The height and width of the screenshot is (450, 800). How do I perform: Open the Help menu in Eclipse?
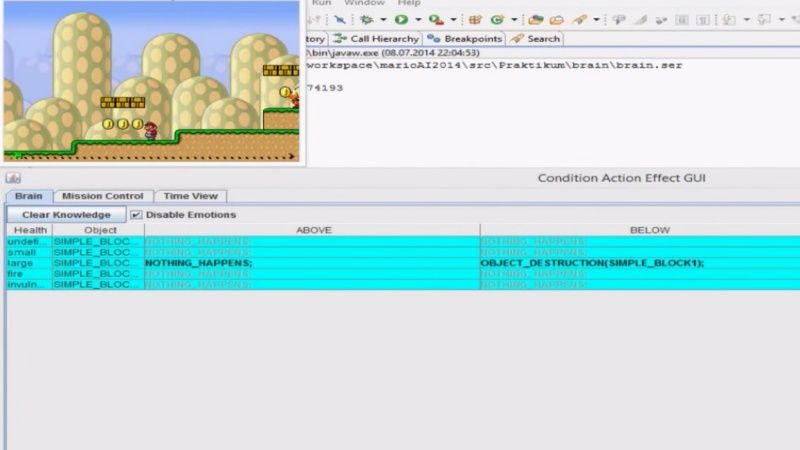[x=409, y=3]
